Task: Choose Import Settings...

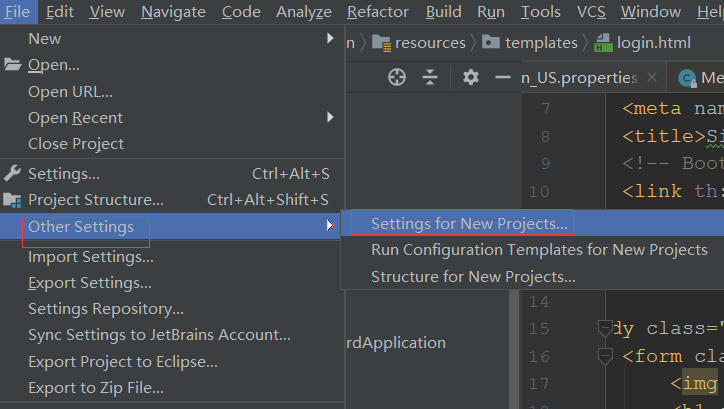Action: (172, 257)
